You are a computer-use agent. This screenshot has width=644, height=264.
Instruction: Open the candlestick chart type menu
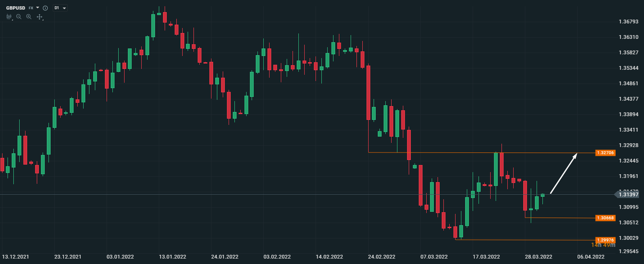tap(9, 17)
